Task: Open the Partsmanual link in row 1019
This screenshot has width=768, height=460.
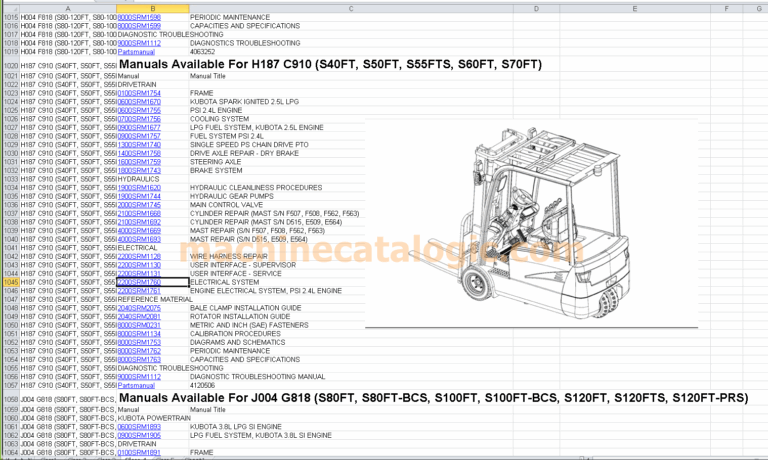Action: point(136,51)
